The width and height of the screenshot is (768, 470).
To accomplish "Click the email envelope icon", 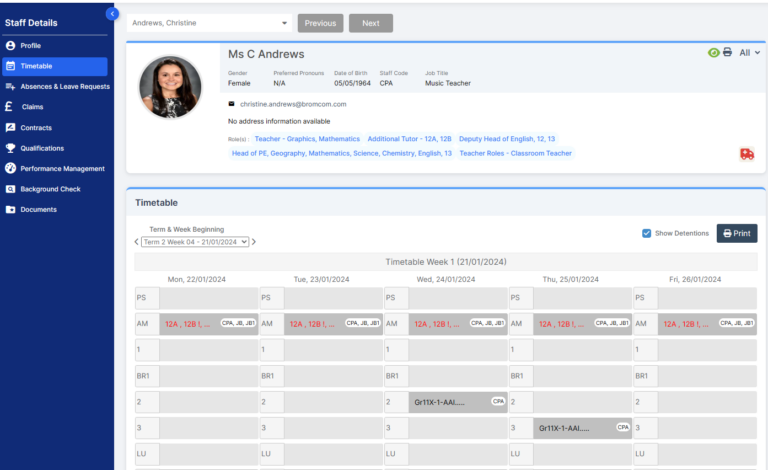I will [231, 104].
